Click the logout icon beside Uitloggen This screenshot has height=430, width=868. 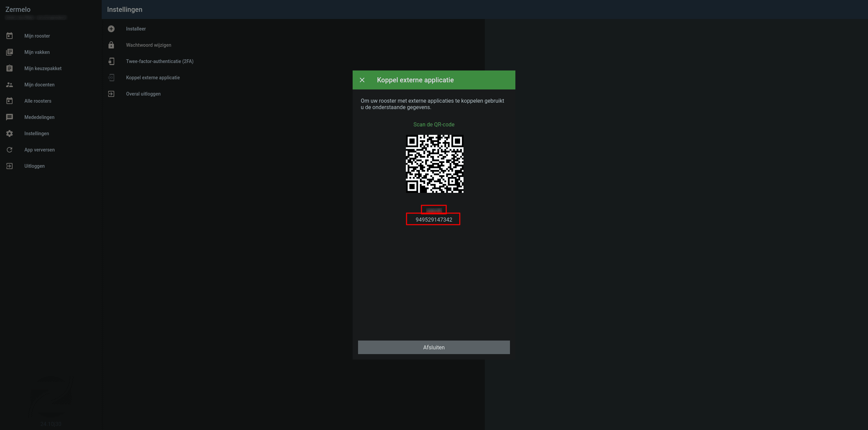pyautogui.click(x=9, y=166)
